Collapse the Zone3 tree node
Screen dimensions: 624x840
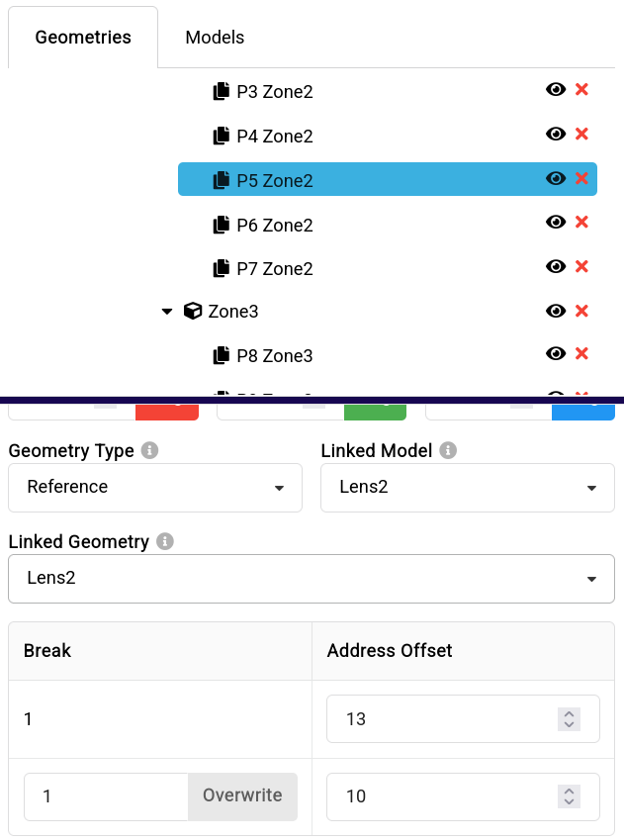click(167, 312)
